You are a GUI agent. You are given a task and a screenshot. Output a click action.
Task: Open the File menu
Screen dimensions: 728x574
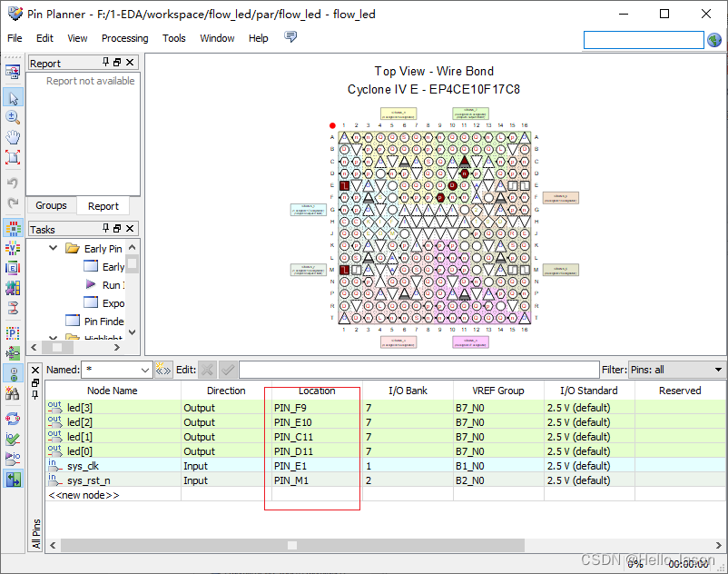click(15, 38)
